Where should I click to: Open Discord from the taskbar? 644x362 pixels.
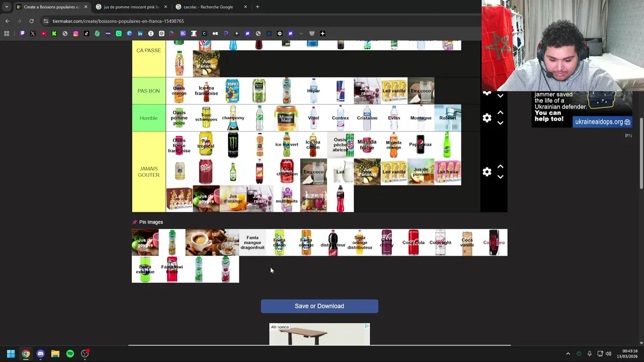coord(40,353)
